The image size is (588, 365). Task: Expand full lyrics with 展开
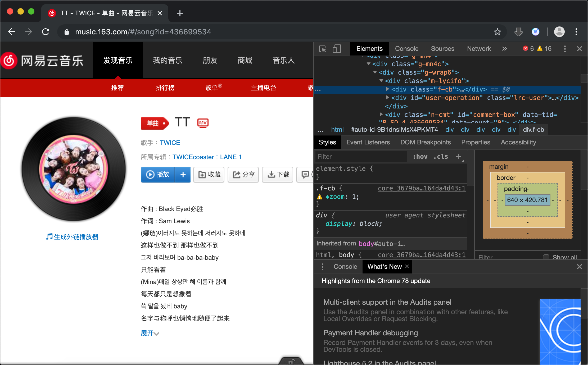[150, 333]
